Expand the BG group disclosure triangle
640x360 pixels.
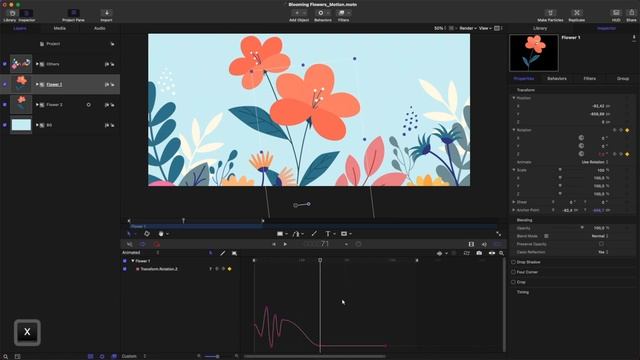[37, 125]
